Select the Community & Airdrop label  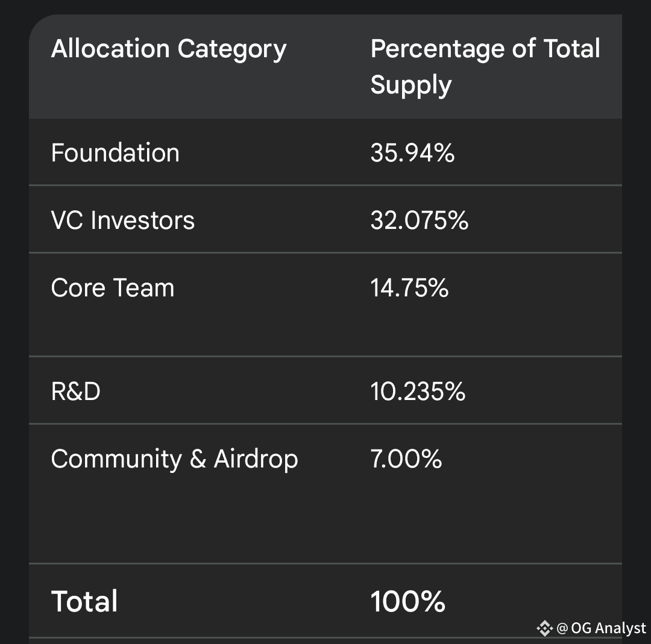174,459
